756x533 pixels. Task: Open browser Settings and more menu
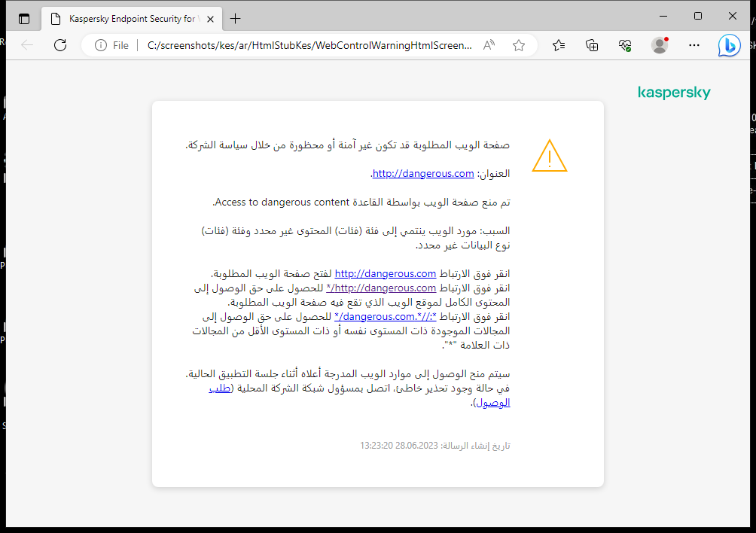pos(694,45)
